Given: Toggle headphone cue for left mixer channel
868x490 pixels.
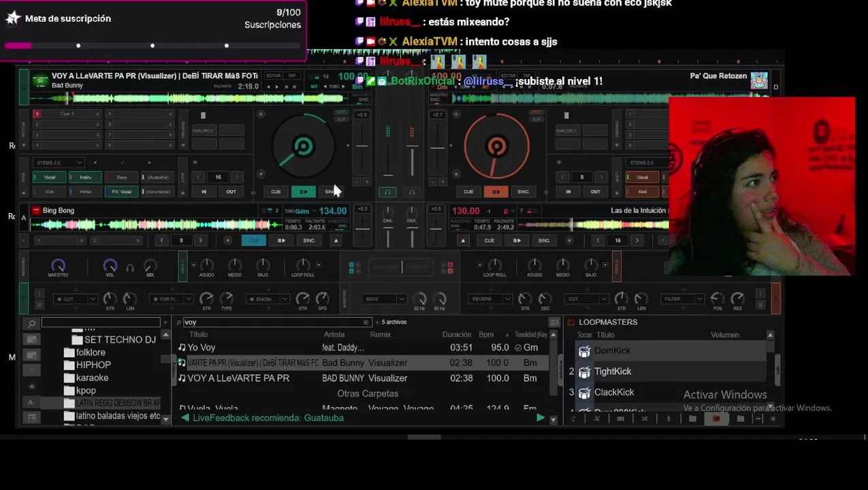Looking at the screenshot, I should click(x=387, y=192).
